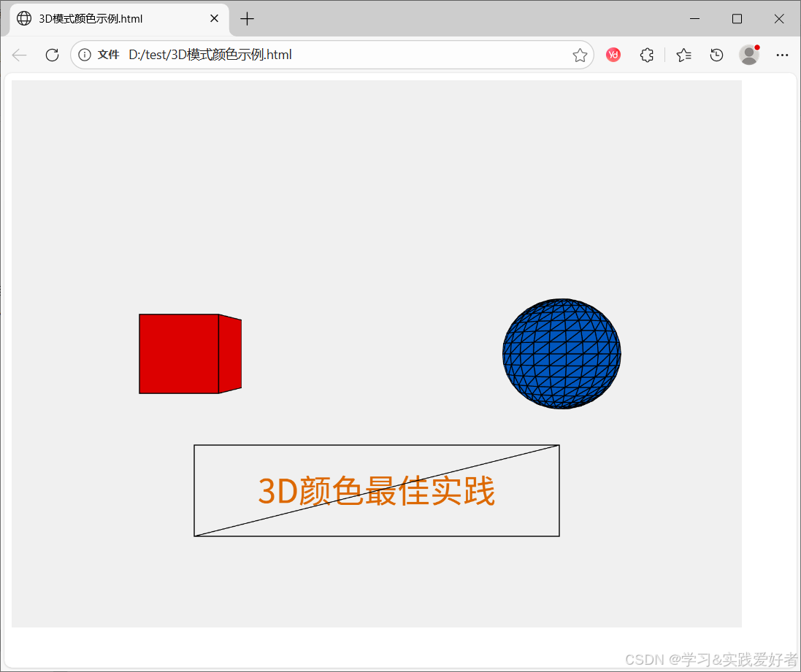Close the 3D模式颜色示例.html tab
The image size is (801, 672).
(x=214, y=19)
